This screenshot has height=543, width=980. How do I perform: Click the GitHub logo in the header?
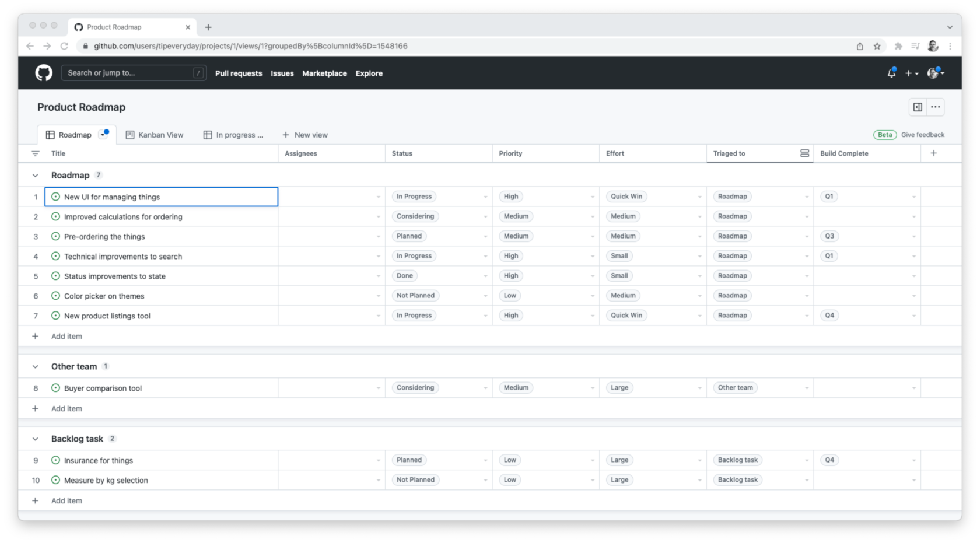(x=44, y=72)
